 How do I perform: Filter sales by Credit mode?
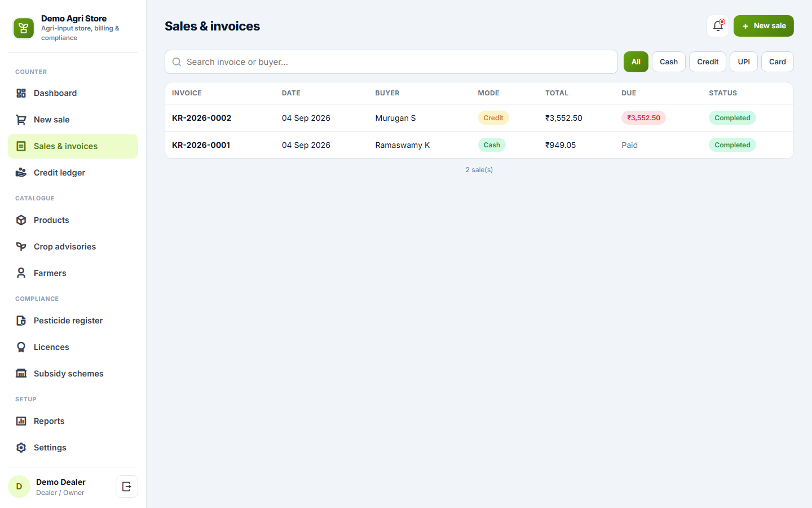click(x=708, y=62)
